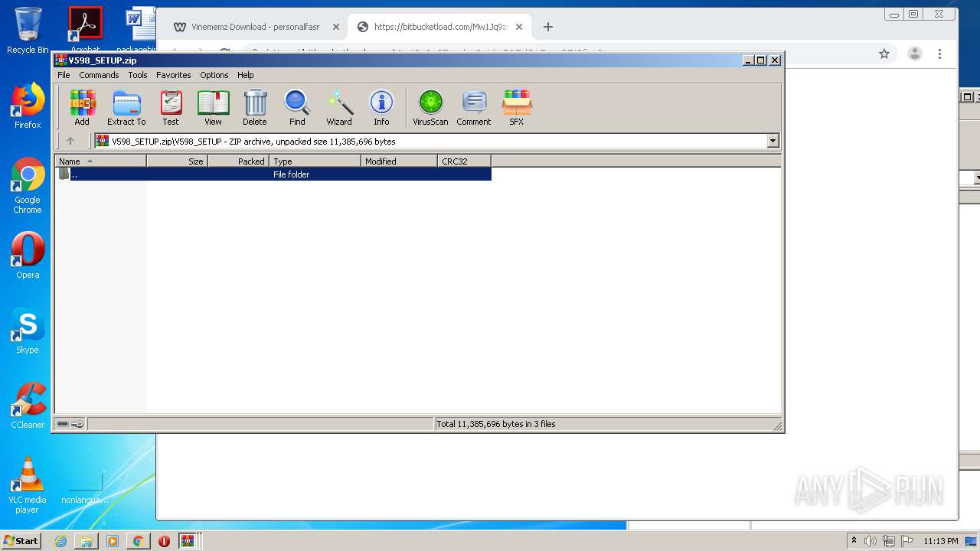The height and width of the screenshot is (551, 980).
Task: Switch to Vinememz Download Chrome tab
Action: coord(256,27)
